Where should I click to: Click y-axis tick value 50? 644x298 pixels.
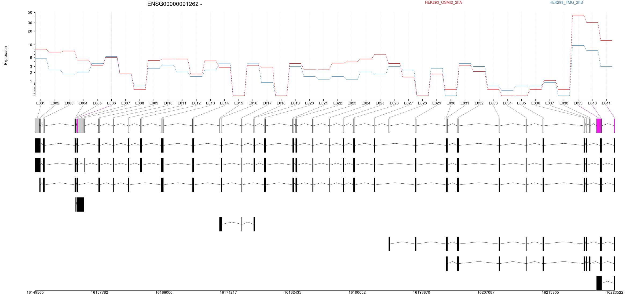(30, 13)
